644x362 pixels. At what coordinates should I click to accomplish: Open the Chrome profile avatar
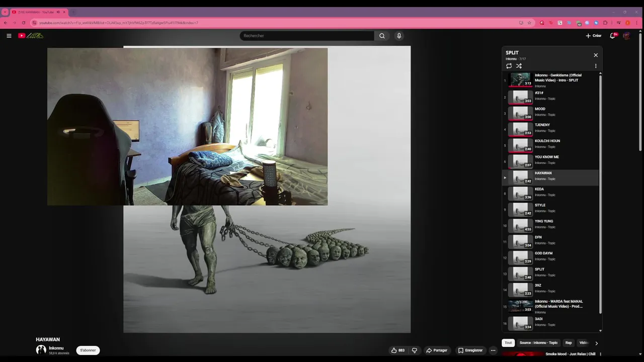[627, 23]
